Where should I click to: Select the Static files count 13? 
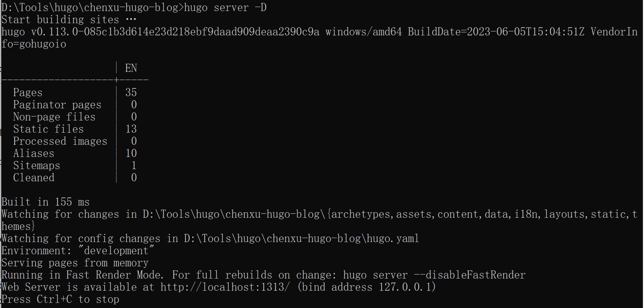(131, 129)
